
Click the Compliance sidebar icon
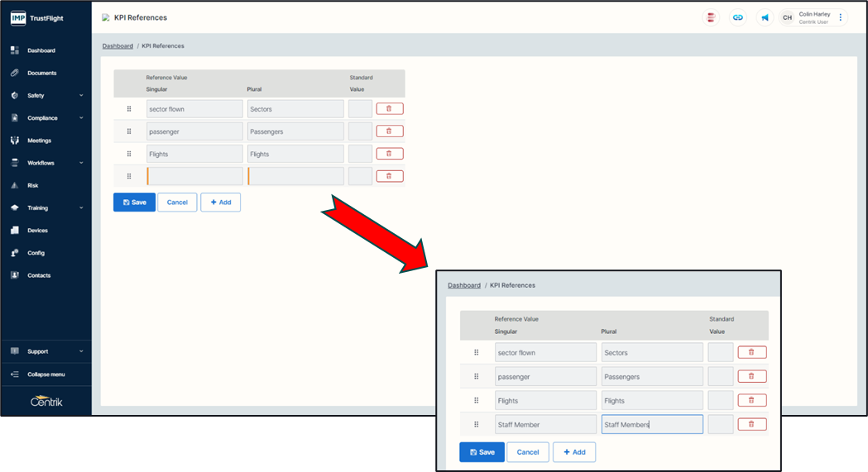click(x=15, y=117)
